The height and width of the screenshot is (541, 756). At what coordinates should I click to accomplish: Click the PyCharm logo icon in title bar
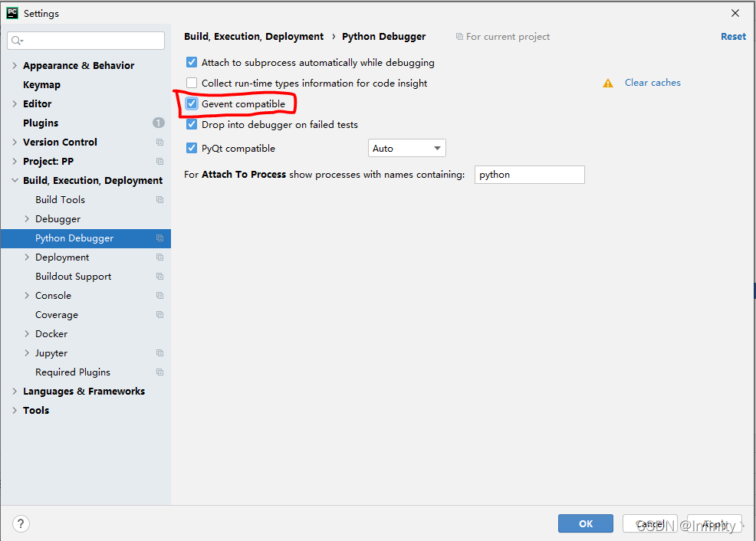pos(12,13)
